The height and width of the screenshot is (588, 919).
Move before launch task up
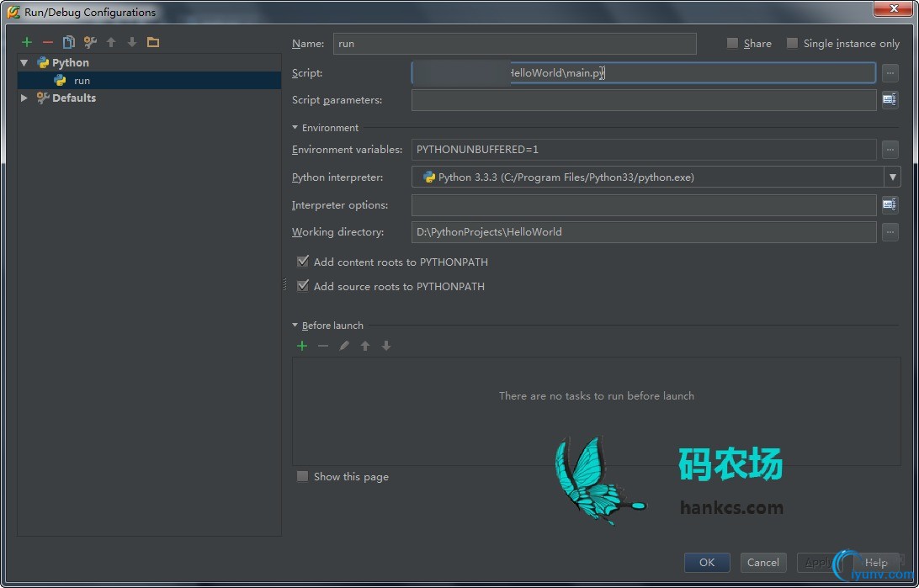(365, 346)
